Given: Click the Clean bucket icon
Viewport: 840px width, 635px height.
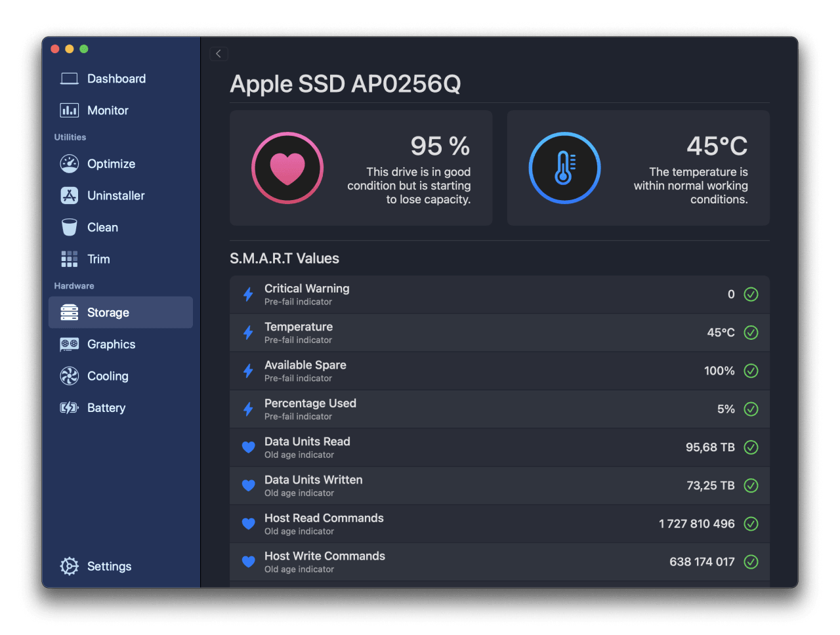Looking at the screenshot, I should click(69, 227).
